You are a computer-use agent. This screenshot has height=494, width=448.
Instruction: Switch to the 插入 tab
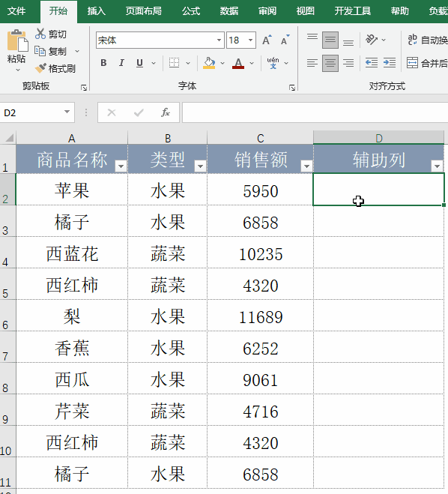pos(97,11)
